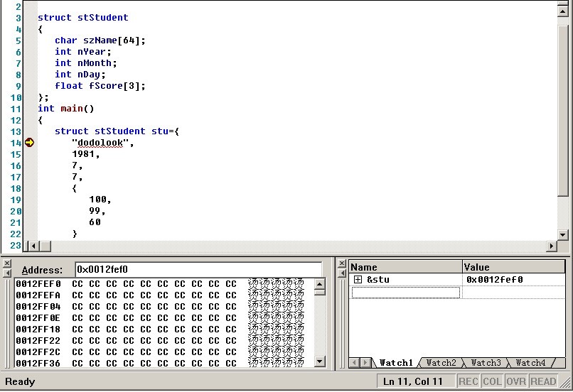Click the Value column header
The image size is (573, 392).
click(x=512, y=267)
